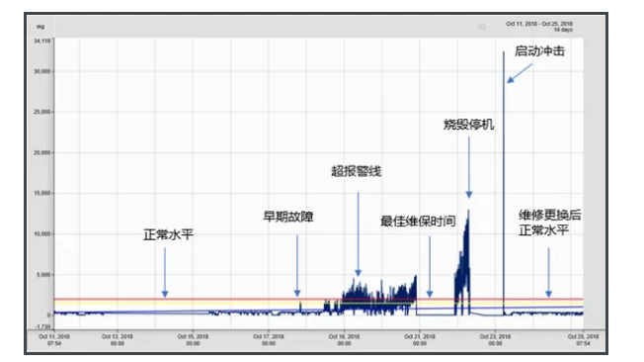
Task: Click the red alarm threshold line
Action: point(318,299)
